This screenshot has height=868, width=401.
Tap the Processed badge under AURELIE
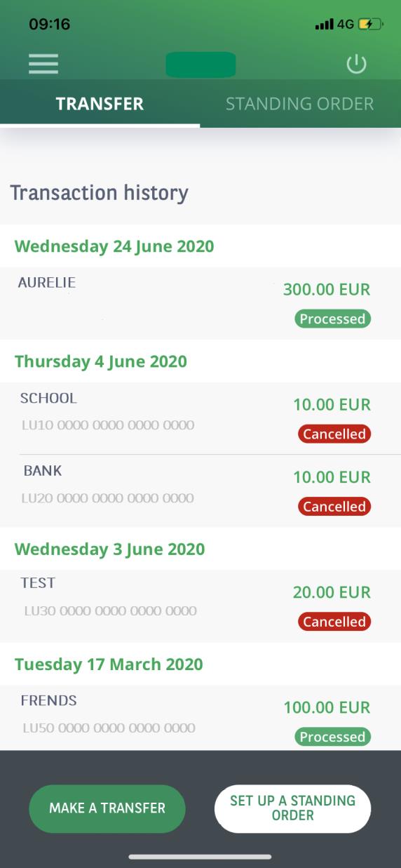pos(332,319)
